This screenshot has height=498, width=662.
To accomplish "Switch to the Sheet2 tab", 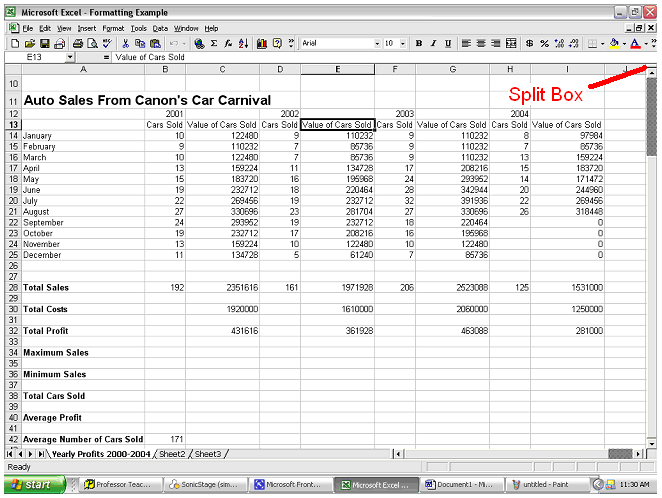I will click(172, 454).
